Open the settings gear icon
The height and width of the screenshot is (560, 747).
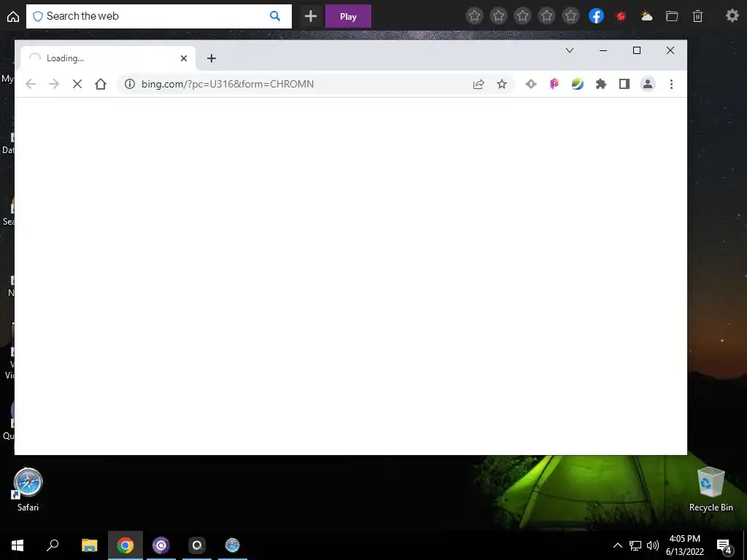732,16
